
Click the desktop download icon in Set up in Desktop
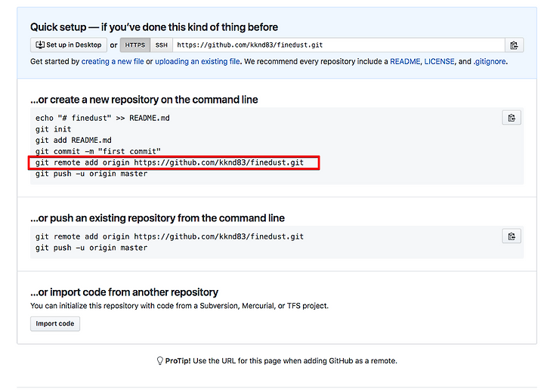pyautogui.click(x=40, y=45)
